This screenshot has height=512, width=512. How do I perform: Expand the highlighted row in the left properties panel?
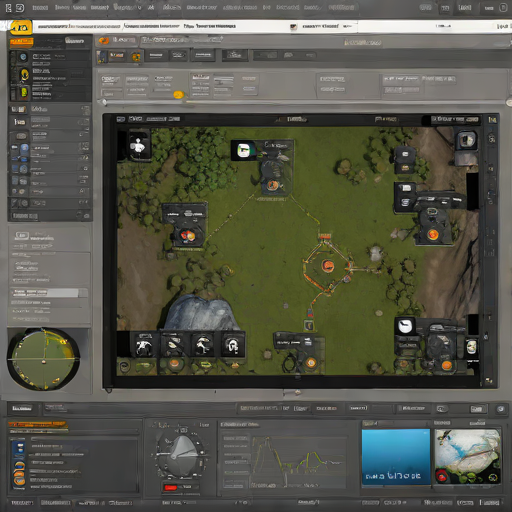49,293
